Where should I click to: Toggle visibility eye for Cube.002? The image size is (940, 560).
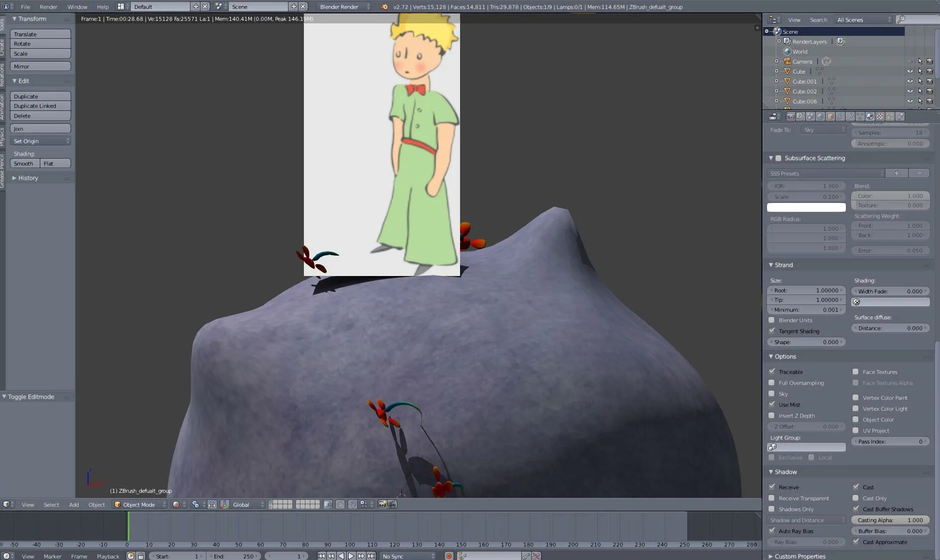coord(910,92)
